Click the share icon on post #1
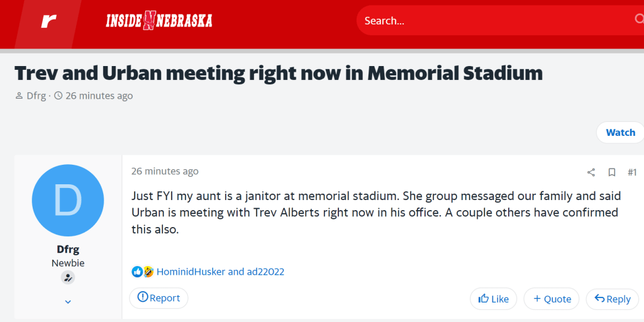The image size is (644, 322). pos(591,172)
